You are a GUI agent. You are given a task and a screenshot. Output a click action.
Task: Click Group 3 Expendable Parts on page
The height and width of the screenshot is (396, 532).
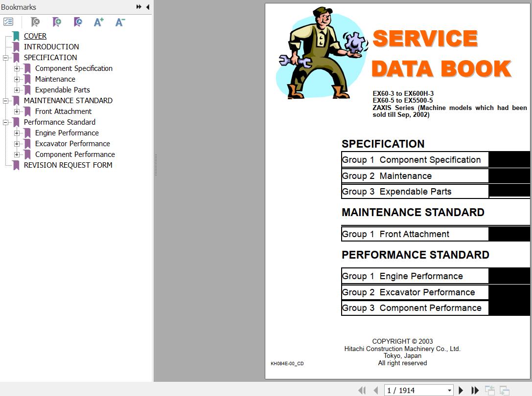click(x=415, y=192)
